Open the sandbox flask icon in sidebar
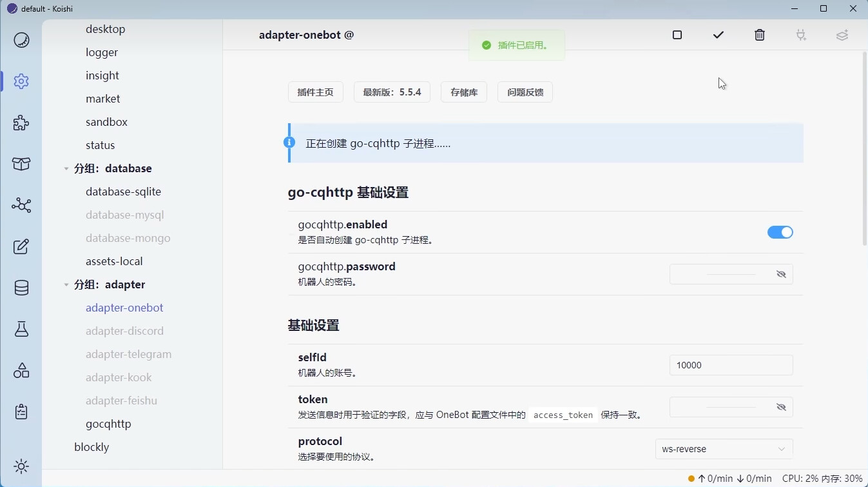868x487 pixels. [21, 329]
